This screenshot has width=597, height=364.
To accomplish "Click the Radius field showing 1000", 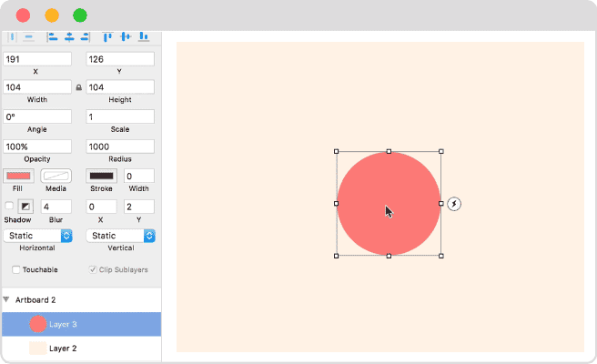I will (x=120, y=147).
